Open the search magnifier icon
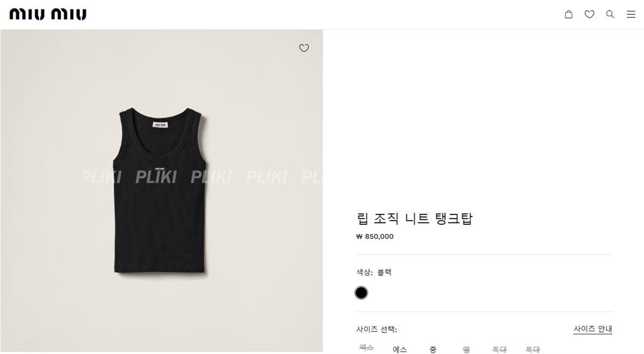The width and height of the screenshot is (644, 354). (x=611, y=14)
